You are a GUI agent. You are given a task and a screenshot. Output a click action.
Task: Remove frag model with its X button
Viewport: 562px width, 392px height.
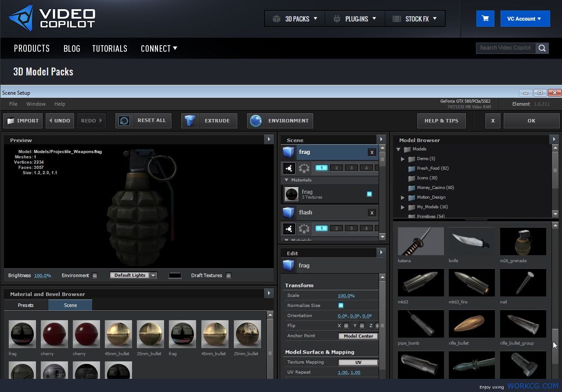pos(372,153)
